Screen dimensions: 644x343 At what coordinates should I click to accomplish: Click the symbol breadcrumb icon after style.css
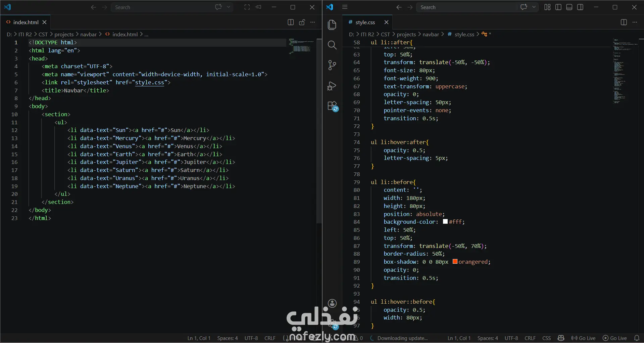(484, 34)
